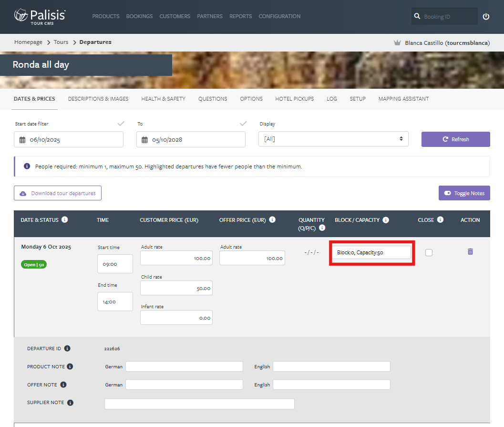
Task: Open the Reports menu
Action: click(240, 16)
